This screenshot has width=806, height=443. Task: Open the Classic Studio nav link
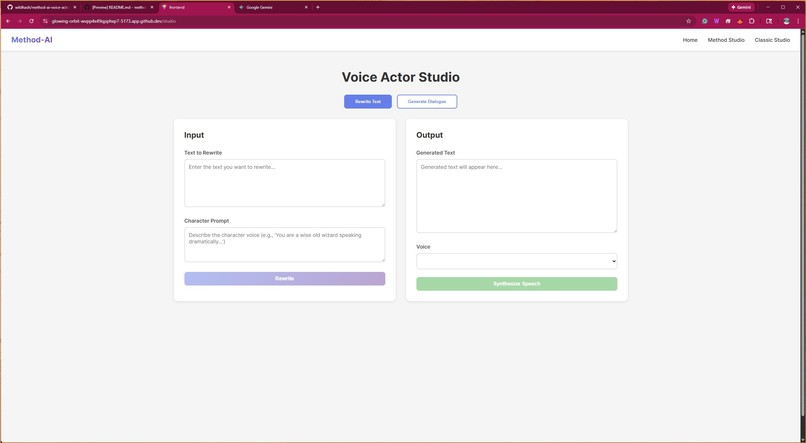point(772,40)
